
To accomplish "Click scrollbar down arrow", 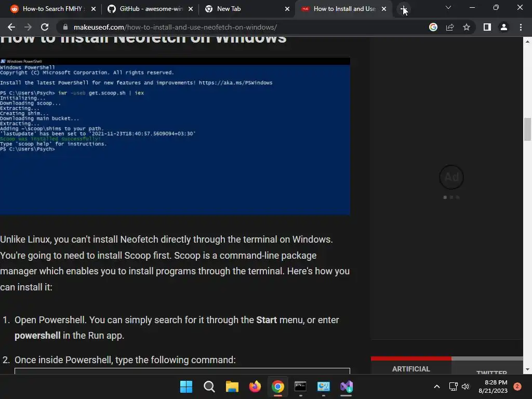I will click(527, 369).
